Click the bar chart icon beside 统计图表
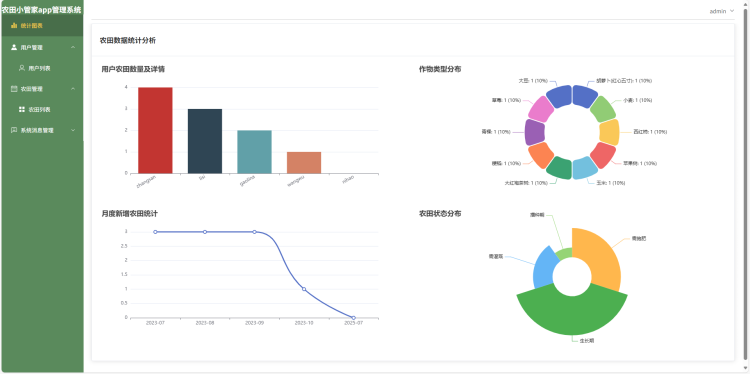750x374 pixels. click(14, 25)
